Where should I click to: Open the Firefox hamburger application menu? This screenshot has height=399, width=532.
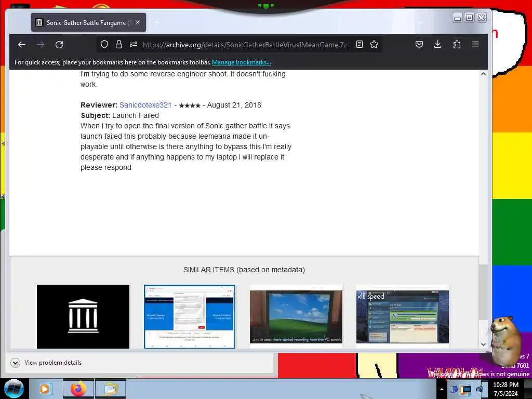(x=475, y=45)
